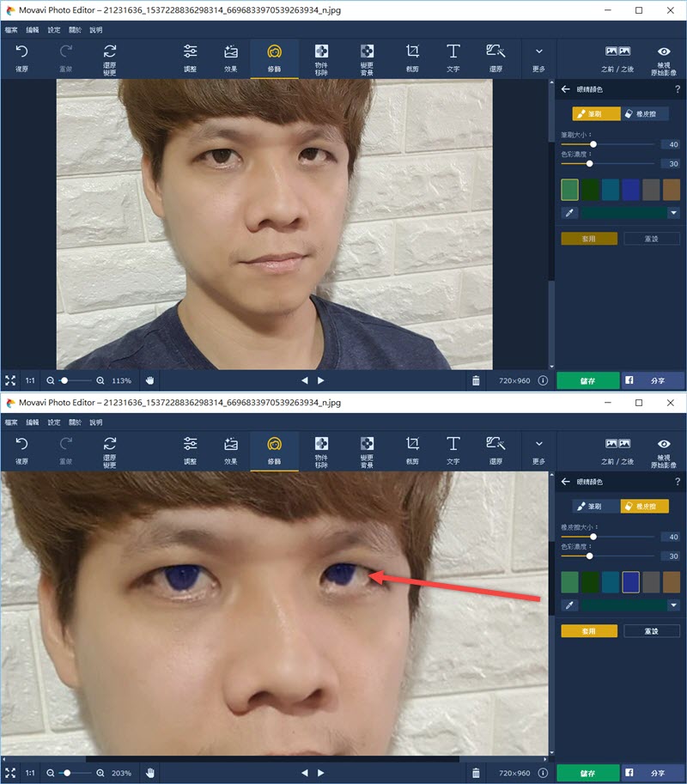Click Before/After (之前/之後) in top window

point(617,59)
